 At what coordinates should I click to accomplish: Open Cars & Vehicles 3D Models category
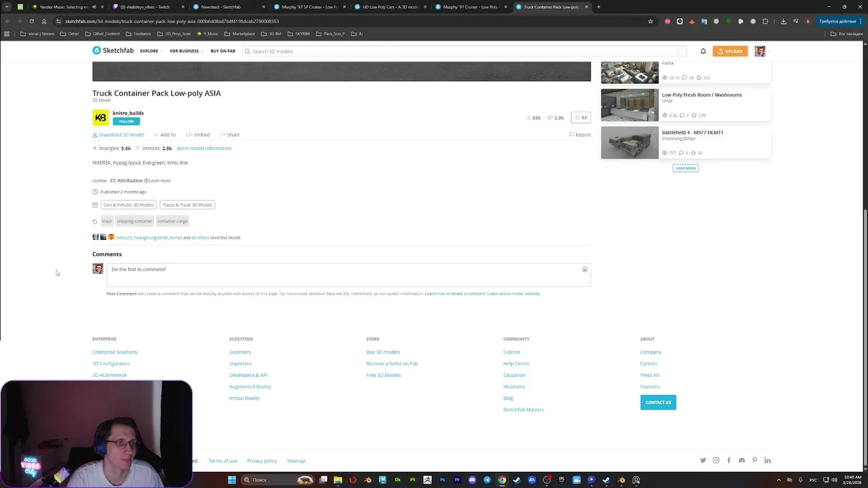(x=129, y=205)
